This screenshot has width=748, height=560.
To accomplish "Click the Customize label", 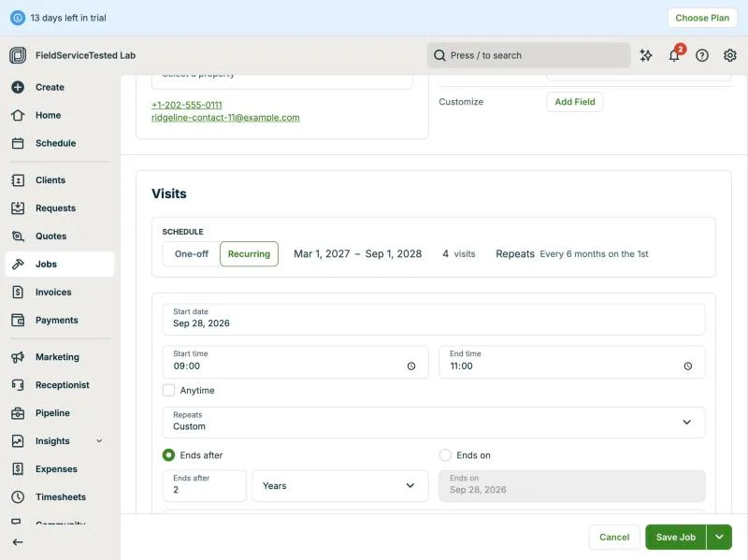I will coord(461,102).
